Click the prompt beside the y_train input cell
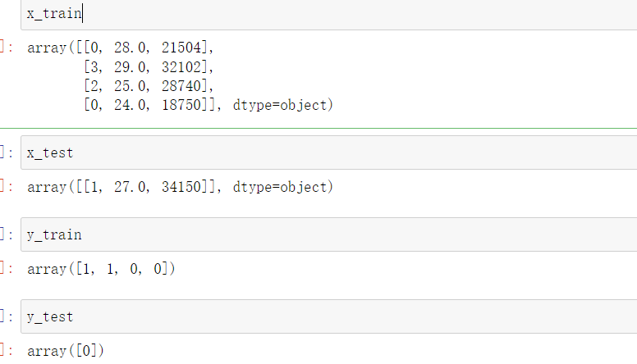The image size is (637, 364). pyautogui.click(x=6, y=234)
